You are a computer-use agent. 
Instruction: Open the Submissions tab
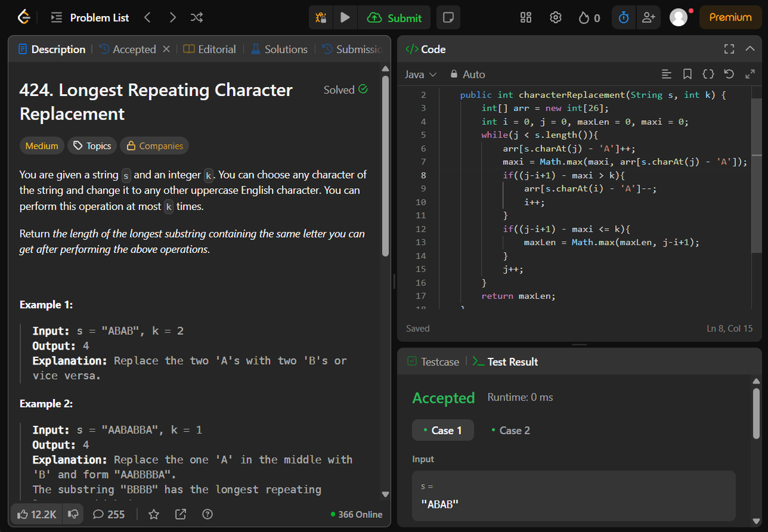353,49
